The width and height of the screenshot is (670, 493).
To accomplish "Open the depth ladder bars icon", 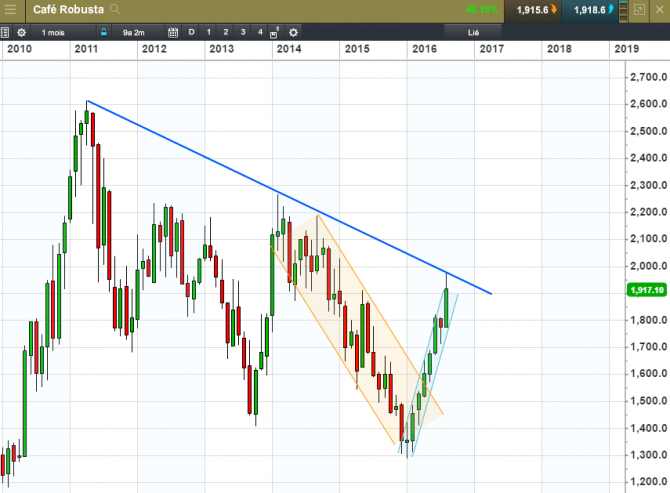I will pos(623,10).
